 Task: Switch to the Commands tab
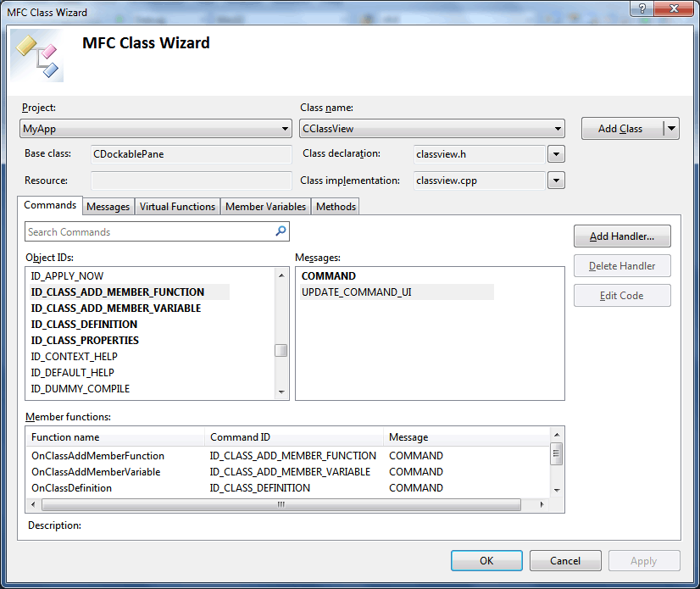[x=50, y=205]
